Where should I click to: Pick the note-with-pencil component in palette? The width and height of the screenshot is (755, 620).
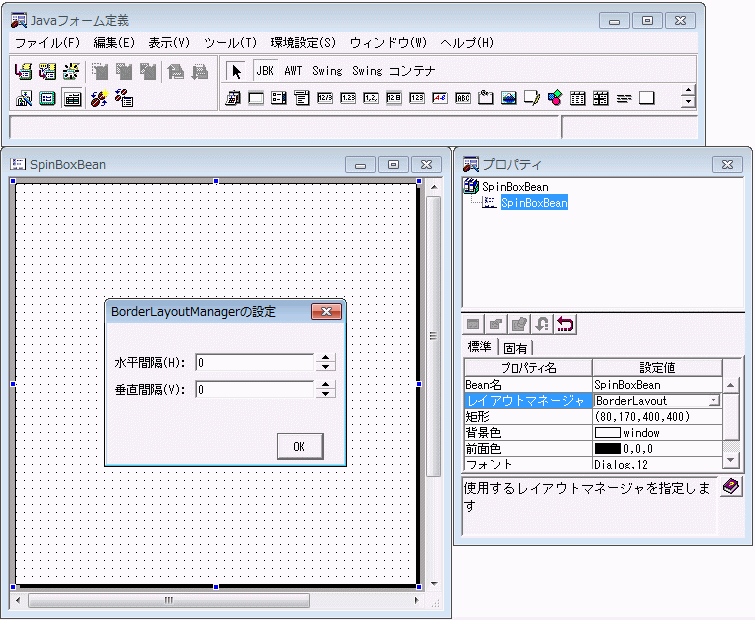point(532,98)
